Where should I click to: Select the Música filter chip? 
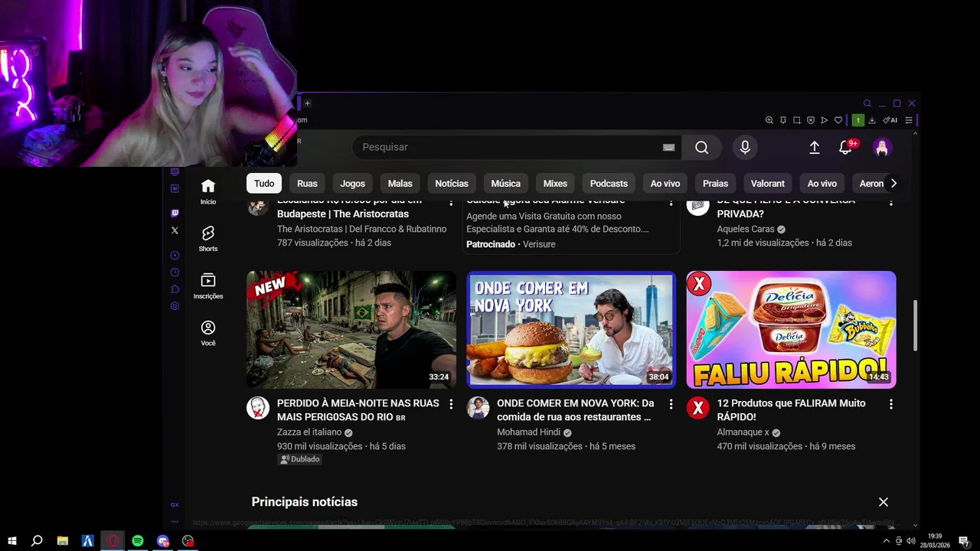coord(505,184)
